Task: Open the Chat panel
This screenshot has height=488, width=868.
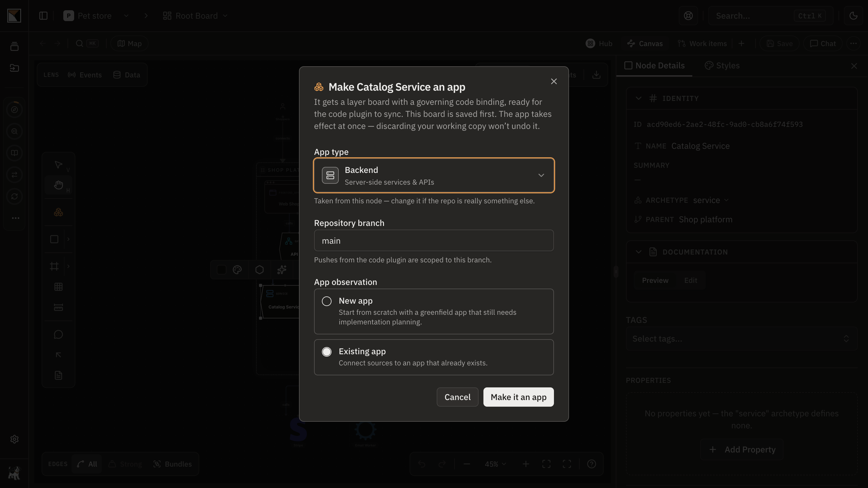Action: (823, 43)
